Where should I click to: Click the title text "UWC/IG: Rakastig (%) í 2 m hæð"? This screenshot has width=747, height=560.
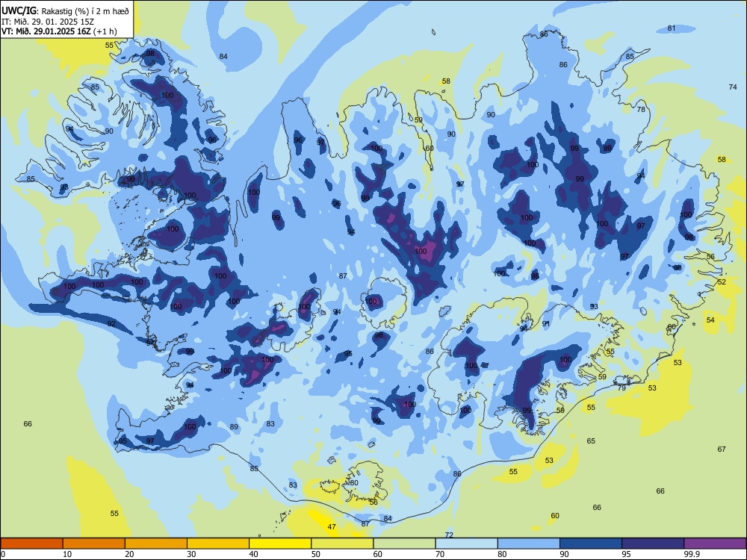click(65, 10)
